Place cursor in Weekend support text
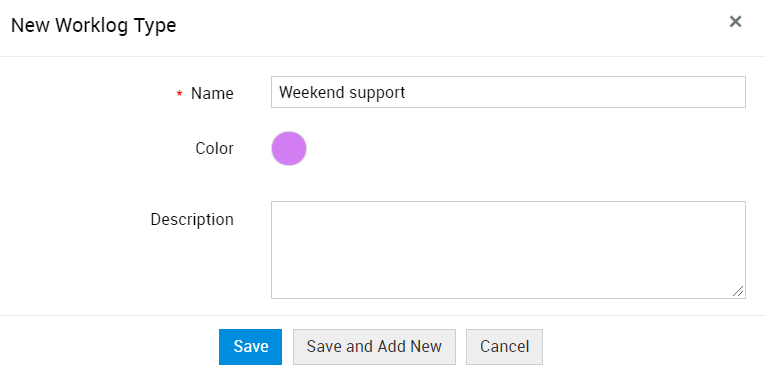Screen dimensions: 767x377 click(342, 92)
